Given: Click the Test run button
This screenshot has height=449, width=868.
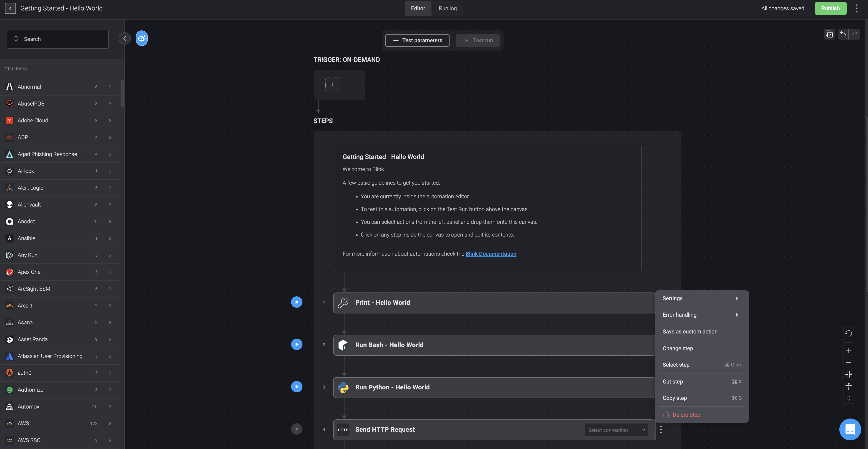Looking at the screenshot, I should point(478,40).
